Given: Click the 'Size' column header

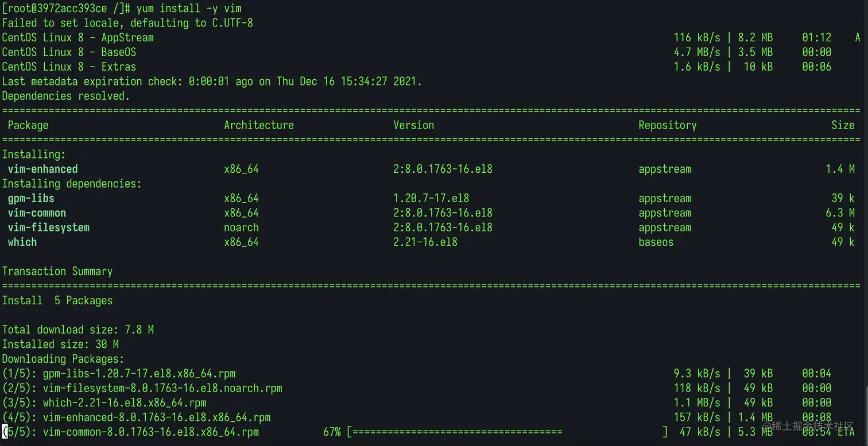Looking at the screenshot, I should click(843, 125).
